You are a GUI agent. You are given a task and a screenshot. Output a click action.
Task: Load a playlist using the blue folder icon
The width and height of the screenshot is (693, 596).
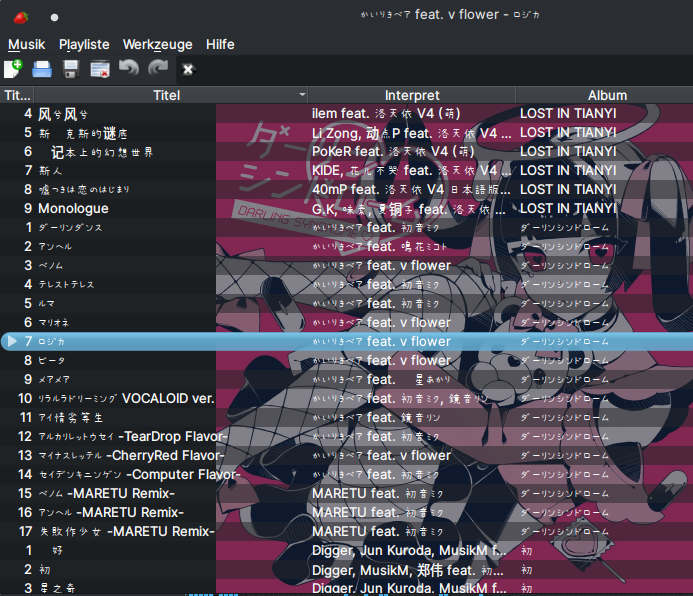point(42,69)
